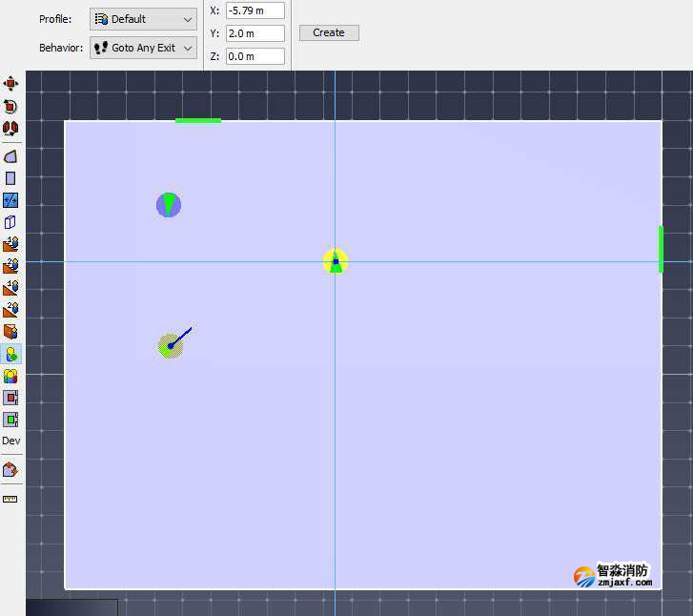This screenshot has width=693, height=616.
Task: Activate the Measure ruler tool
Action: (10, 499)
